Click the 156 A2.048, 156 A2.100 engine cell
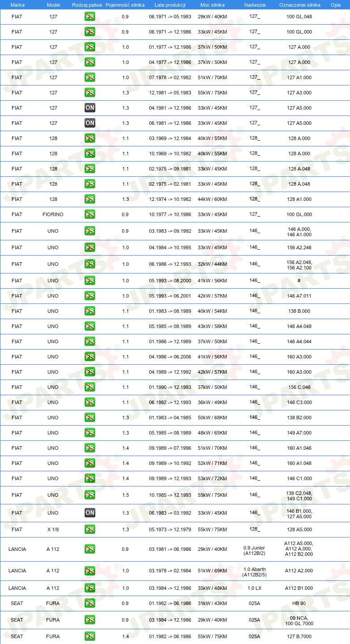Image resolution: width=350 pixels, height=644 pixels. coord(300,265)
